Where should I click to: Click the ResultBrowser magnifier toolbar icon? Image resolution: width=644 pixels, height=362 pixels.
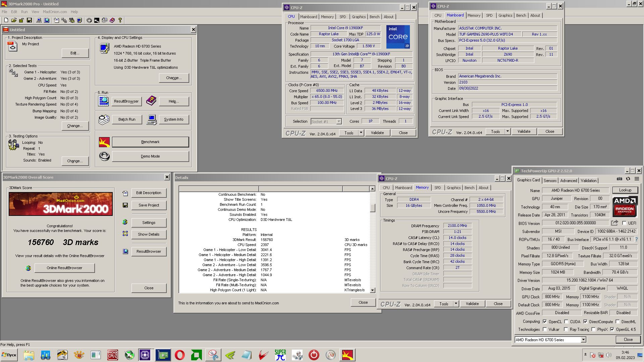tap(47, 20)
